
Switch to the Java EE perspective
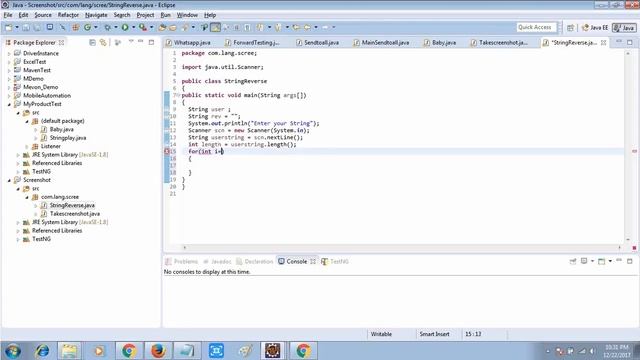click(x=595, y=27)
